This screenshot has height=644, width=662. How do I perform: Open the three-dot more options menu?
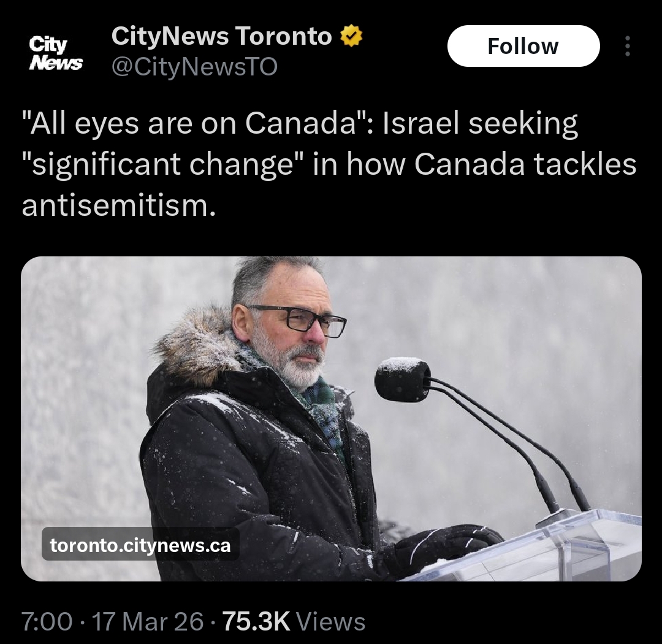[x=628, y=46]
